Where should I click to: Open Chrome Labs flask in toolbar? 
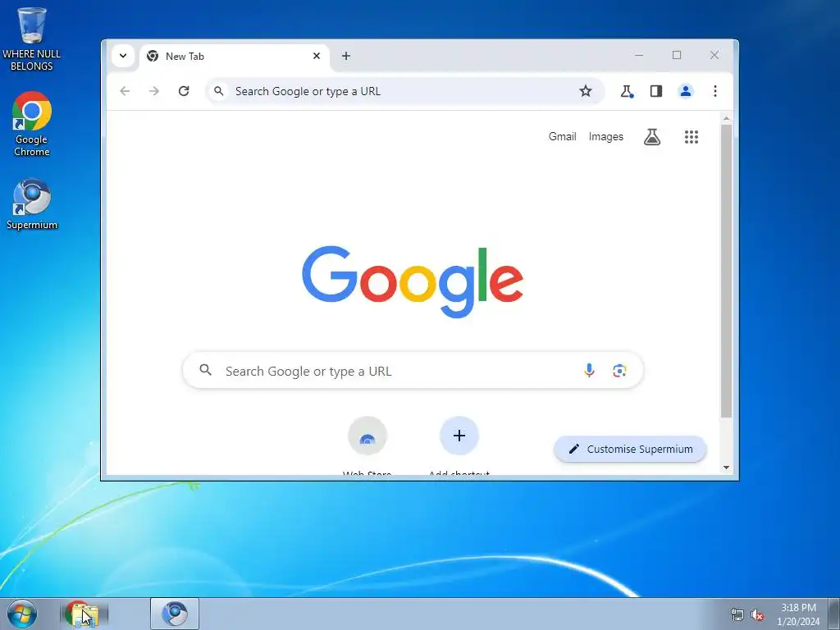click(626, 91)
